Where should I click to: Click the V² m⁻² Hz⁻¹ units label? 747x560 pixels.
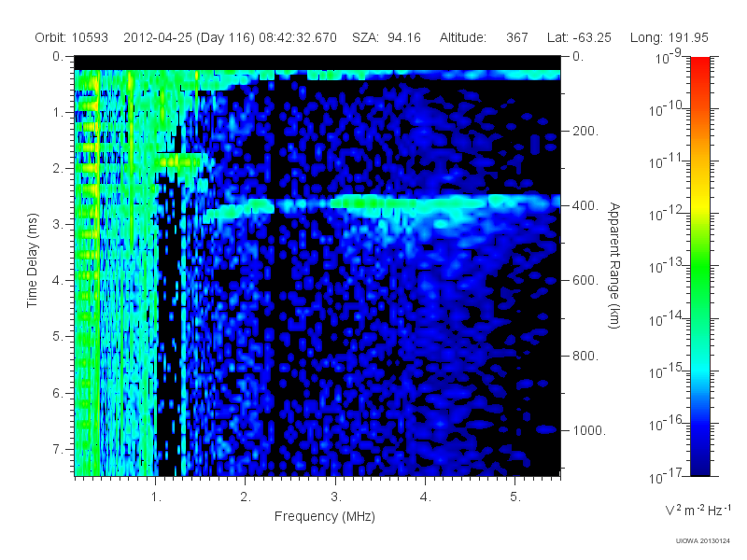(698, 510)
